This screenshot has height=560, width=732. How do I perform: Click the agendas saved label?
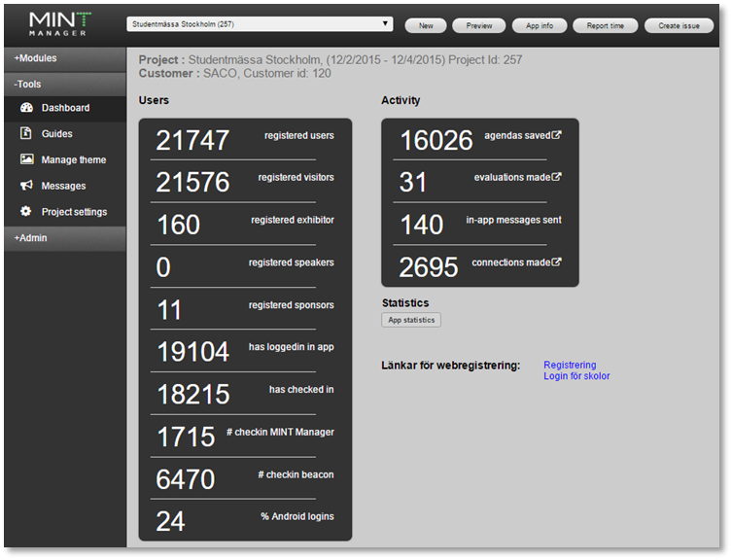tap(517, 135)
